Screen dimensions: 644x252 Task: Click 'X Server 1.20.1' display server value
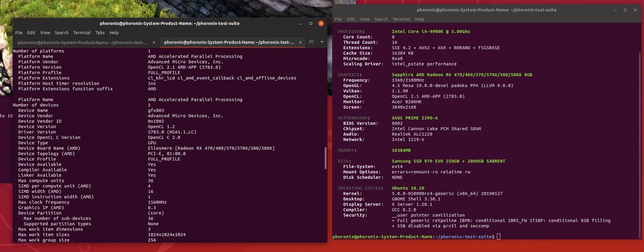pos(412,204)
